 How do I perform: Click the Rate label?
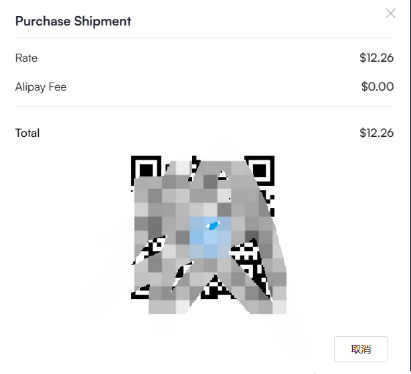point(26,58)
